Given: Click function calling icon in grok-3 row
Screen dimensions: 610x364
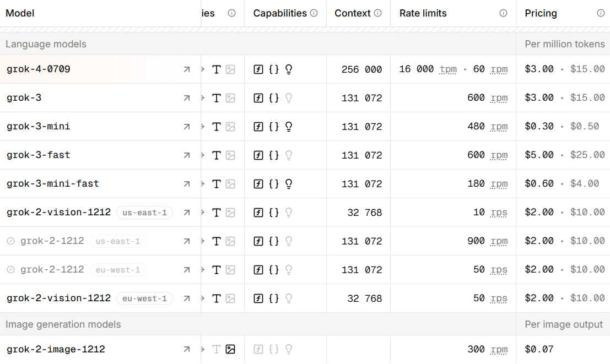Looking at the screenshot, I should pyautogui.click(x=258, y=98).
